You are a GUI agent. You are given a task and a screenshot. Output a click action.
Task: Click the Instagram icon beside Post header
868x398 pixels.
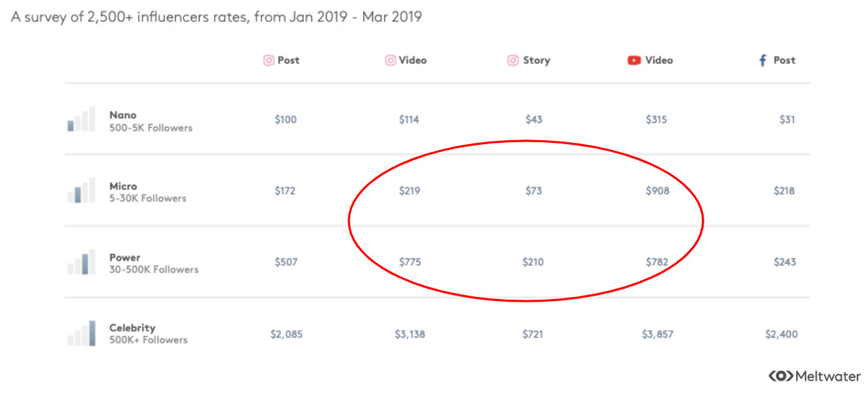tap(269, 60)
